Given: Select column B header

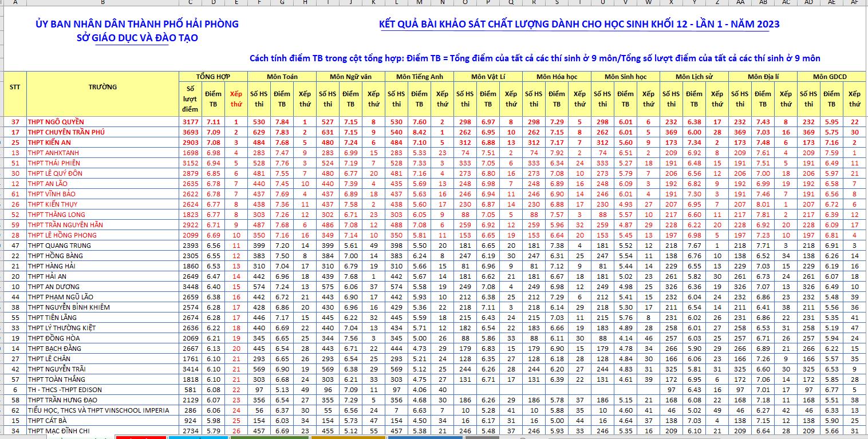Looking at the screenshot, I should [102, 2].
